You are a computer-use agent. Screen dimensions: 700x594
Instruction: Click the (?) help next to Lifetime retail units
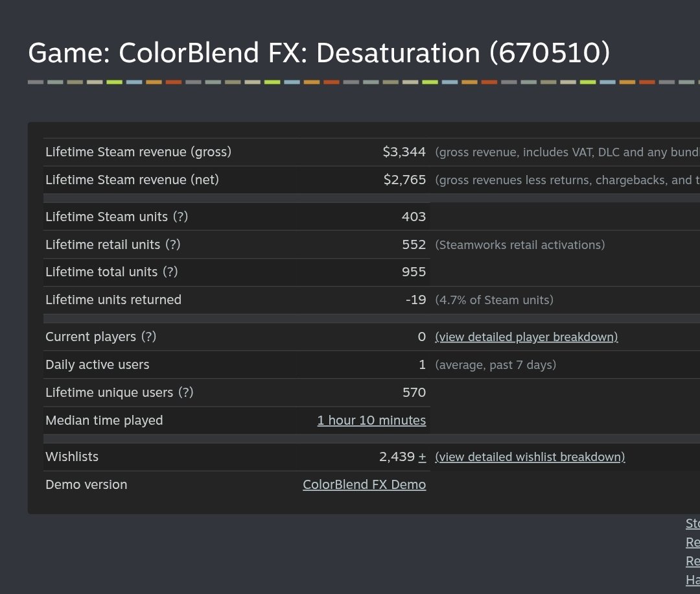pyautogui.click(x=173, y=244)
